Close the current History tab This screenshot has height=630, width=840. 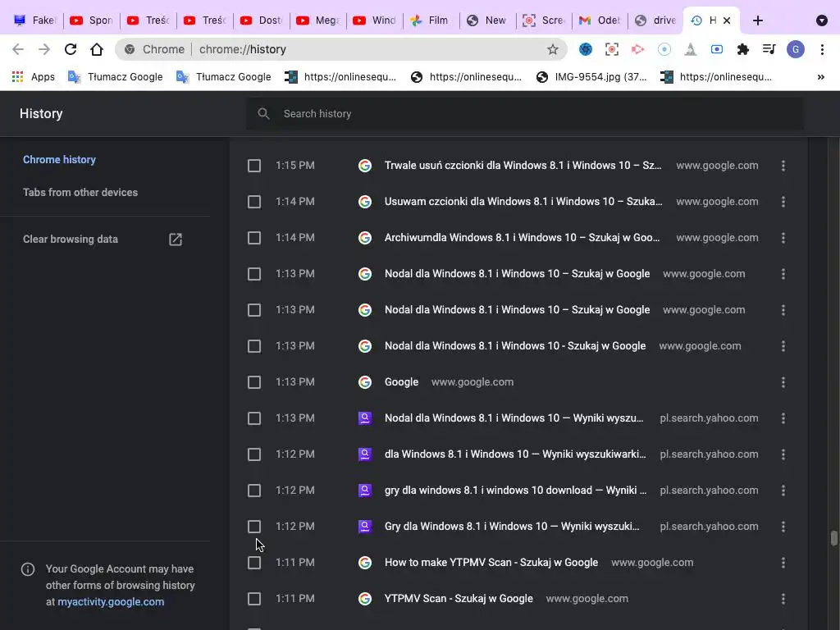click(727, 21)
